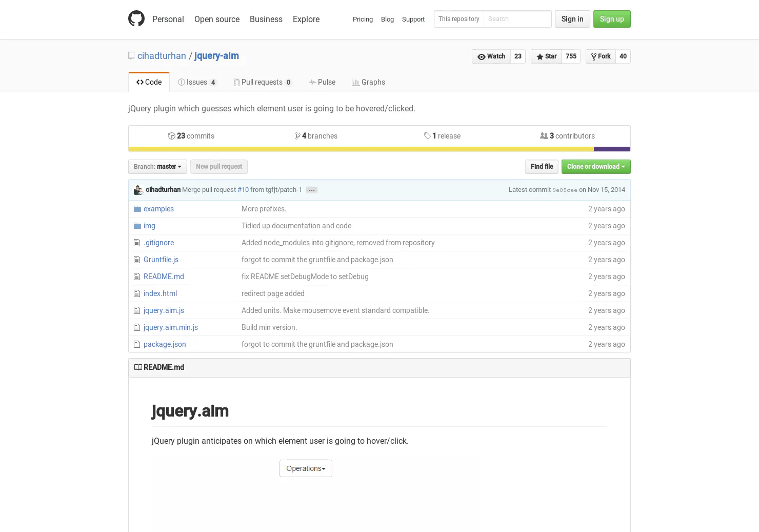The height and width of the screenshot is (532, 759).
Task: Select This repository search scope
Action: coord(459,19)
